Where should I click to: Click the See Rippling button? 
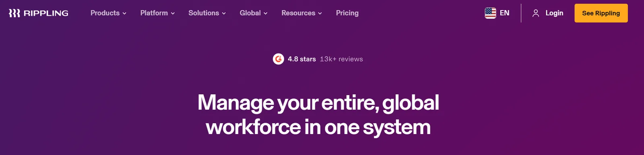coord(601,13)
